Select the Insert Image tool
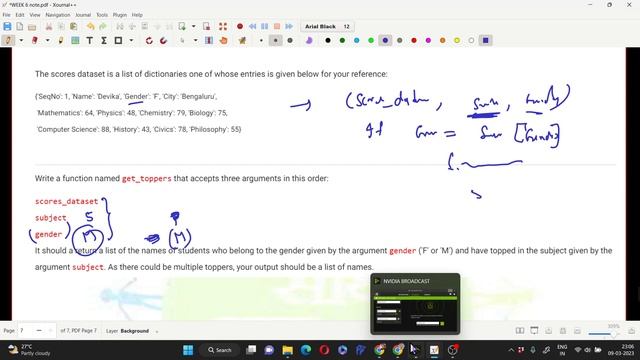Screen dimensions: 640x360 pyautogui.click(x=75, y=40)
